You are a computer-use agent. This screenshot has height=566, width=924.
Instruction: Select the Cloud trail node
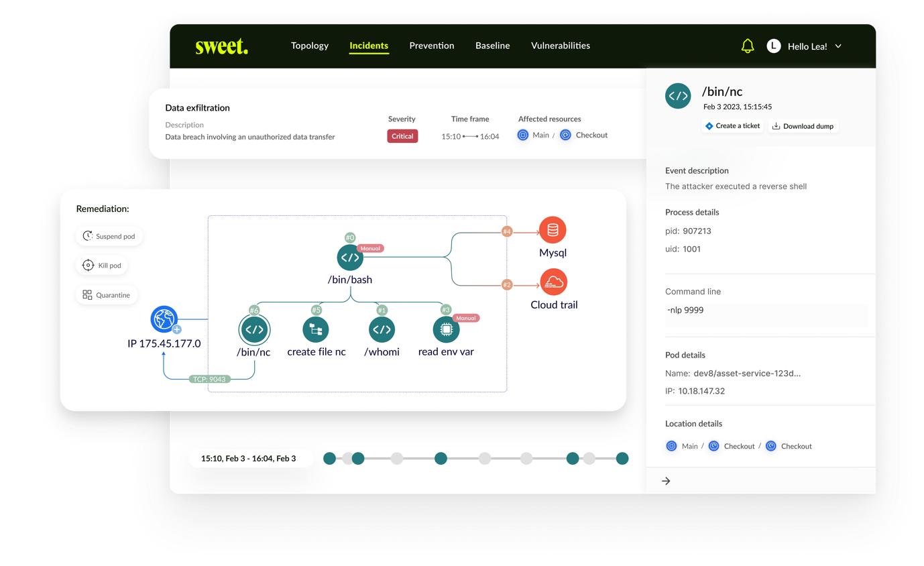click(554, 282)
